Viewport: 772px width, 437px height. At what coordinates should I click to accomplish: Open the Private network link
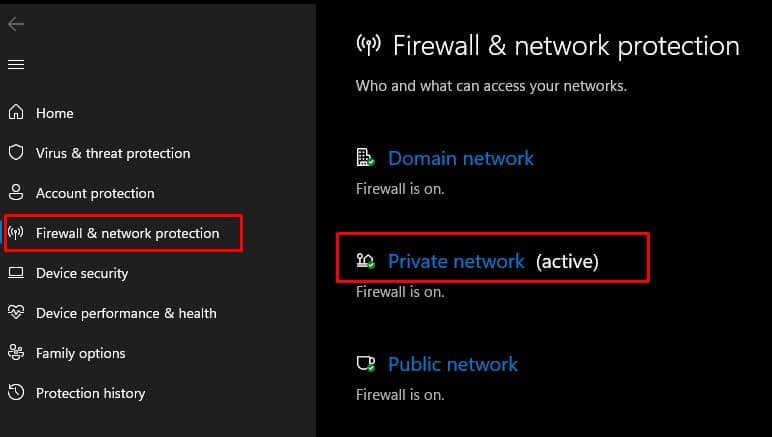point(456,261)
